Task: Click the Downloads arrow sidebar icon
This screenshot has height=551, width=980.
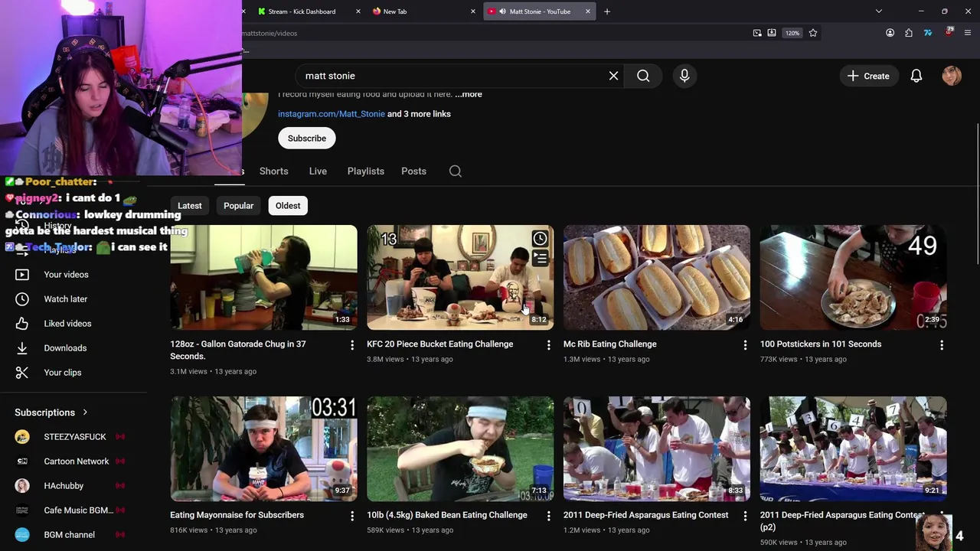Action: pos(22,348)
